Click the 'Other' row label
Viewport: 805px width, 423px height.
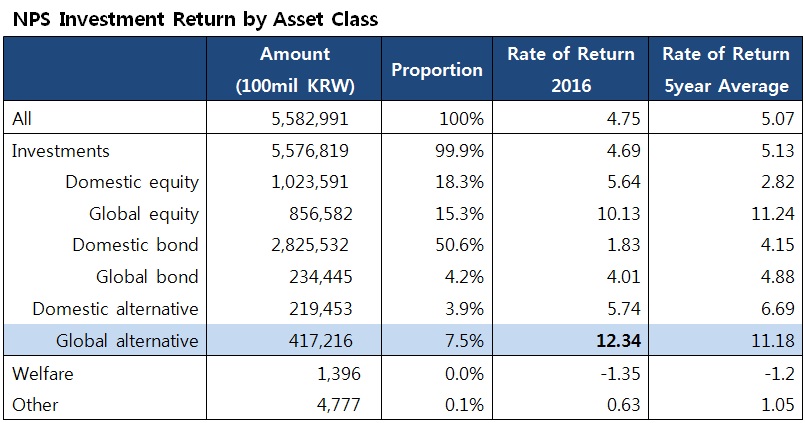click(x=35, y=405)
